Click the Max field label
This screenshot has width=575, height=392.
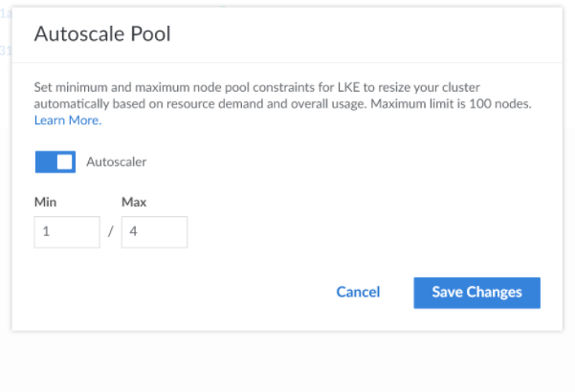tap(134, 202)
